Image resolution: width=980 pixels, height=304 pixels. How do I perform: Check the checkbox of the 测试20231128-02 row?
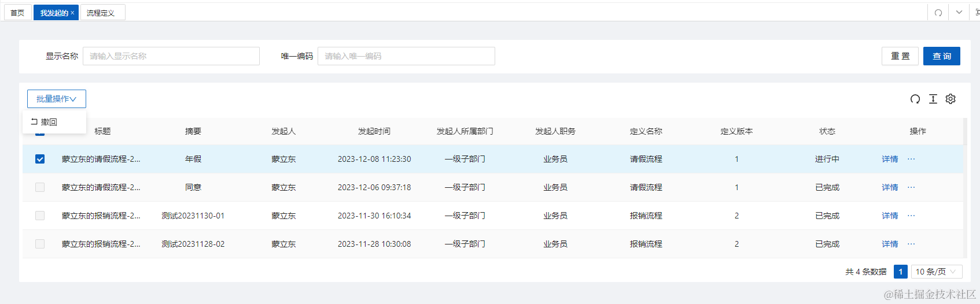[40, 244]
